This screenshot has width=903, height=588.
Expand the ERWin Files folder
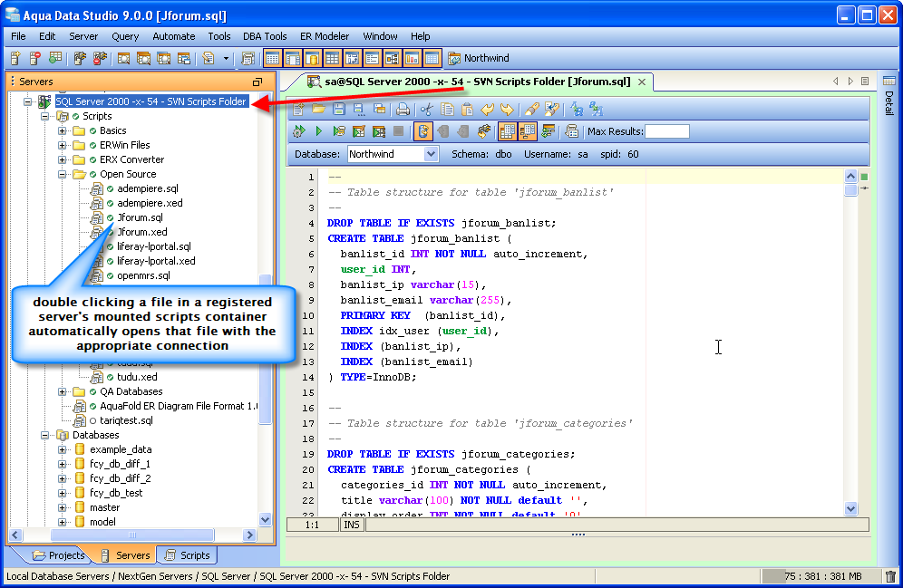pyautogui.click(x=63, y=145)
